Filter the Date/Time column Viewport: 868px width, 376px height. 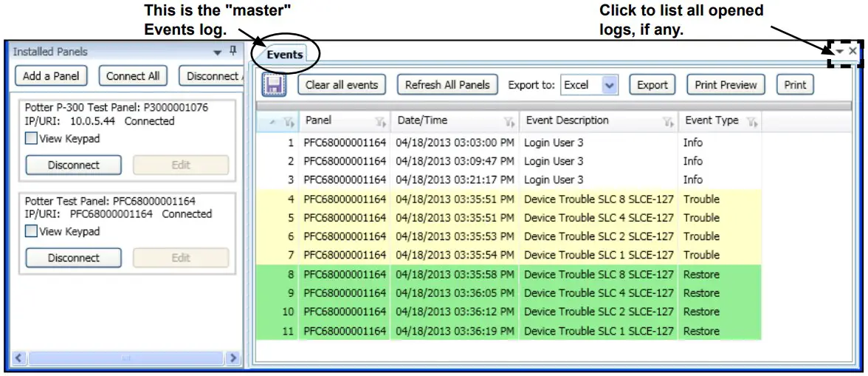509,121
